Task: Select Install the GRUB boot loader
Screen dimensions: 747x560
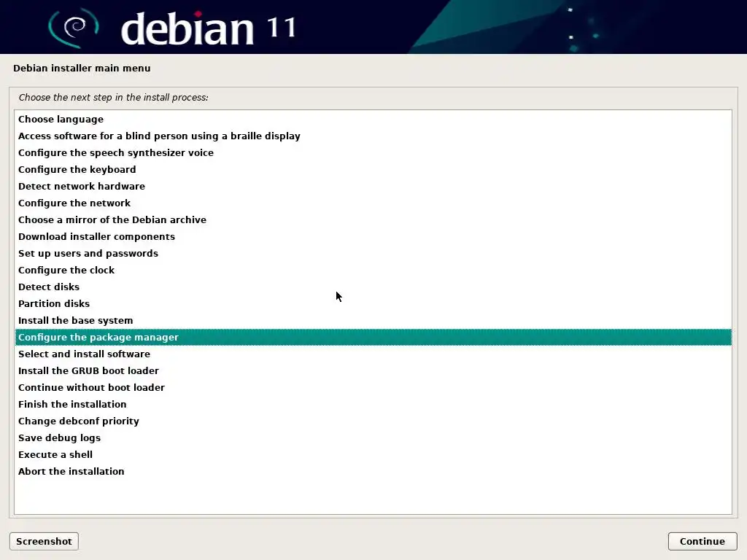Action: pos(373,370)
